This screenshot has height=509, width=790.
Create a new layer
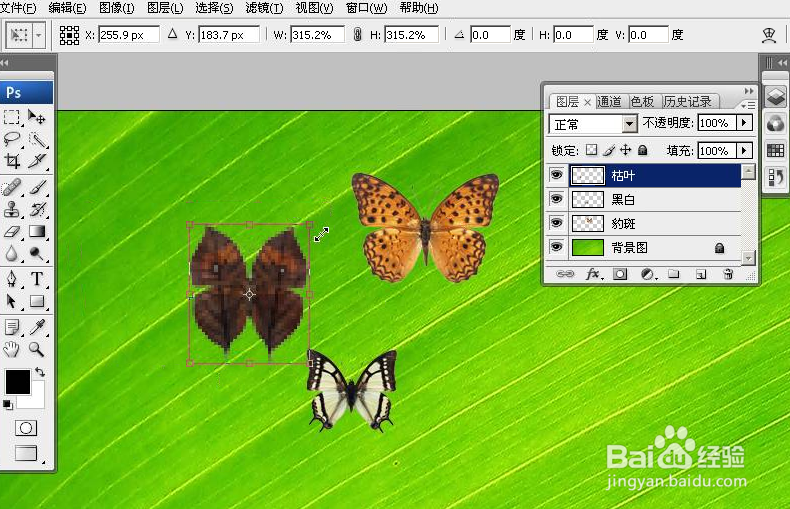click(x=701, y=274)
